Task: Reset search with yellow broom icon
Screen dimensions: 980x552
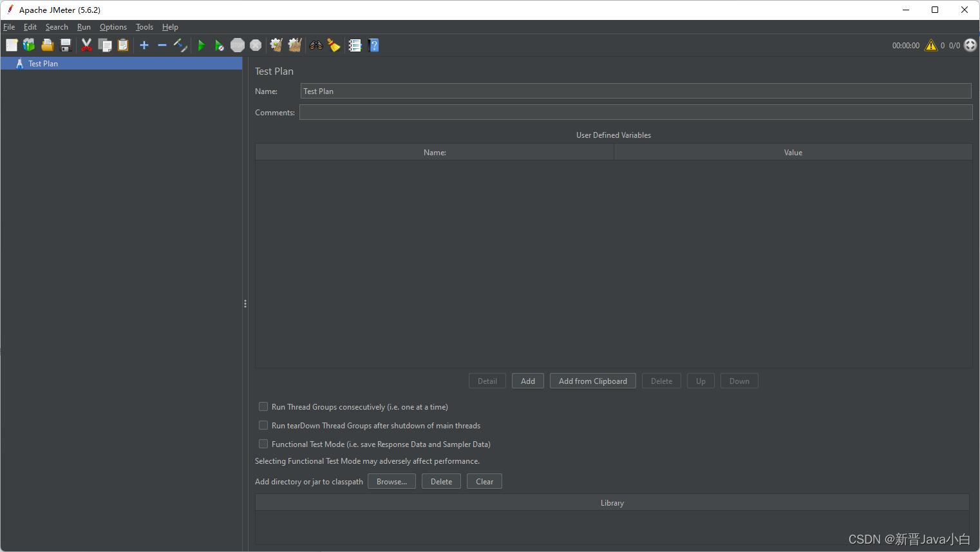Action: point(334,45)
